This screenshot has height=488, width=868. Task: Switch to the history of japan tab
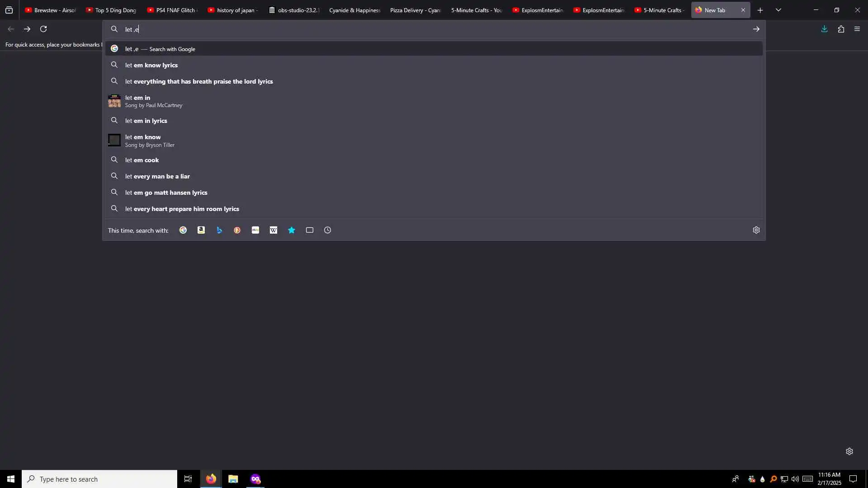pyautogui.click(x=233, y=10)
